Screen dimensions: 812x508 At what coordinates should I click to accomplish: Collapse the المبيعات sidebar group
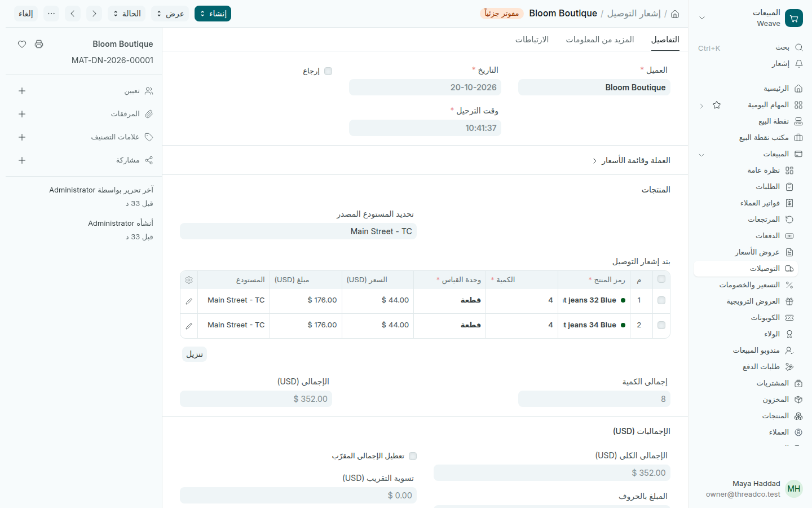701,154
